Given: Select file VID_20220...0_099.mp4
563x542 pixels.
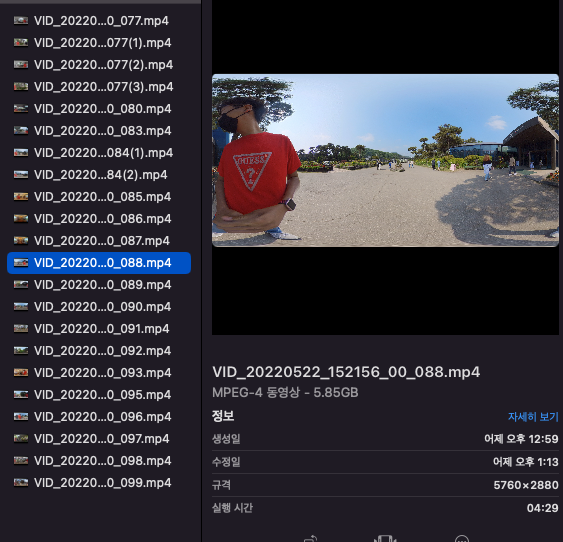Looking at the screenshot, I should 99,482.
